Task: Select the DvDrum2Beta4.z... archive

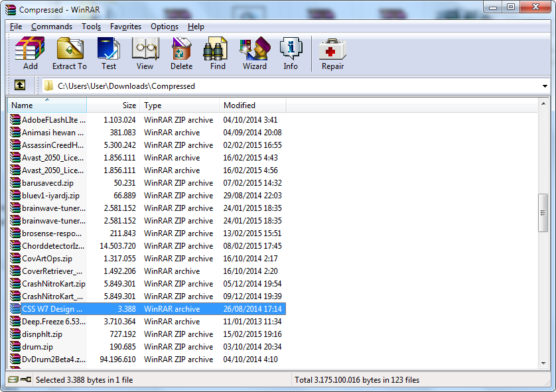Action: coord(147,359)
